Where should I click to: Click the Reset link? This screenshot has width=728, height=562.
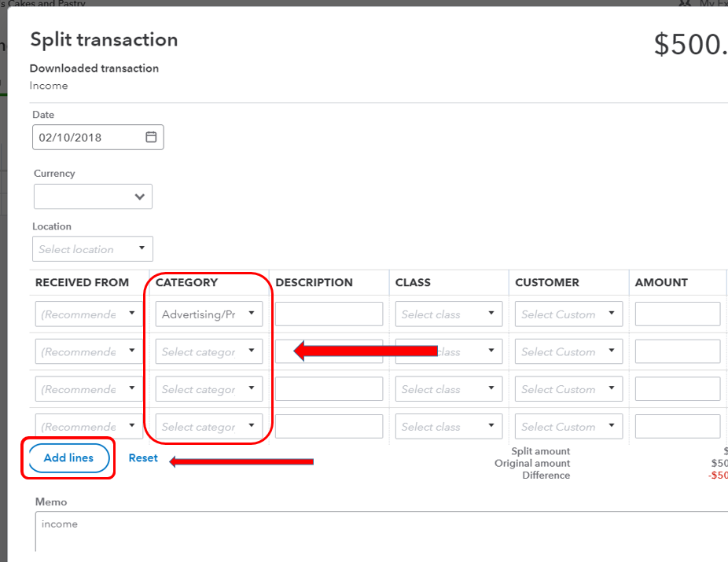(143, 458)
